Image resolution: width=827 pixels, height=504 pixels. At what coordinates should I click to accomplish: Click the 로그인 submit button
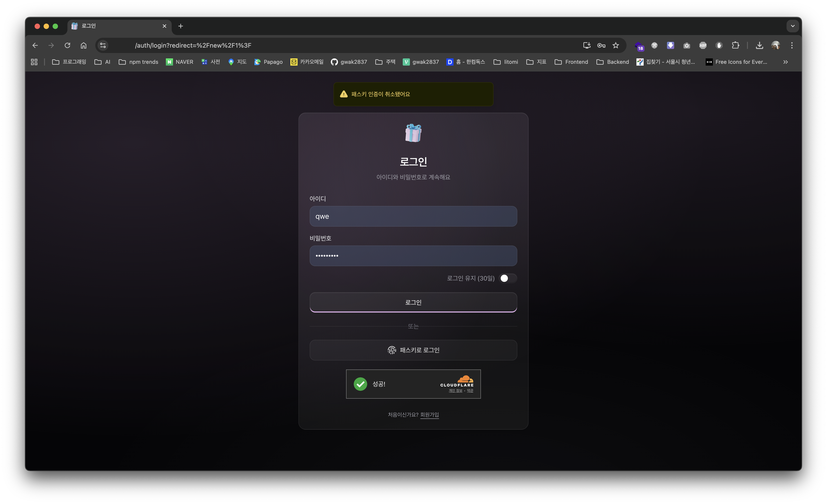coord(413,302)
